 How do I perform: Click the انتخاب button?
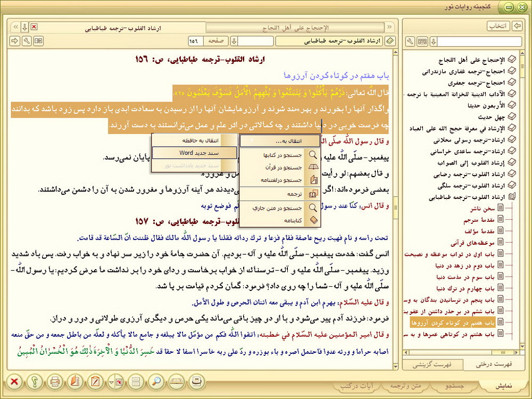[498, 26]
